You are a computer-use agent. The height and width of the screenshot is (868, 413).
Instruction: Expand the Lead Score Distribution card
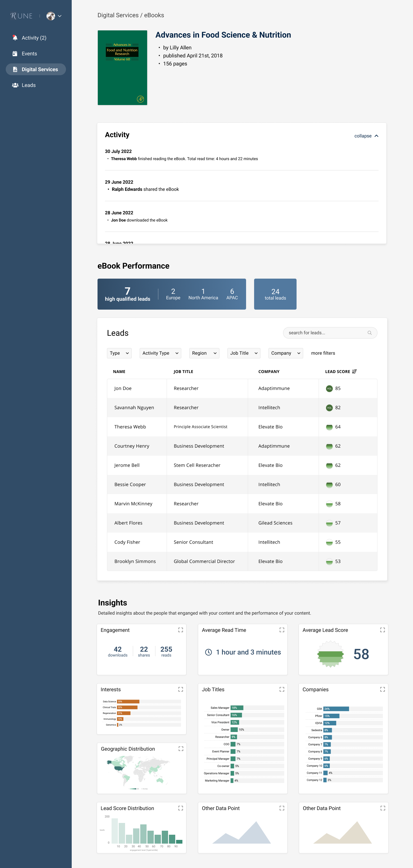point(181,808)
